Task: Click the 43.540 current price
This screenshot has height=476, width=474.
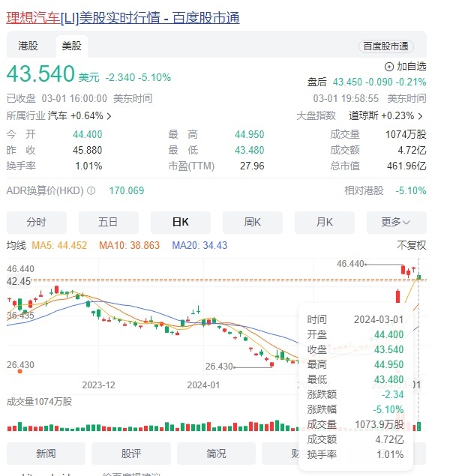Action: click(40, 73)
